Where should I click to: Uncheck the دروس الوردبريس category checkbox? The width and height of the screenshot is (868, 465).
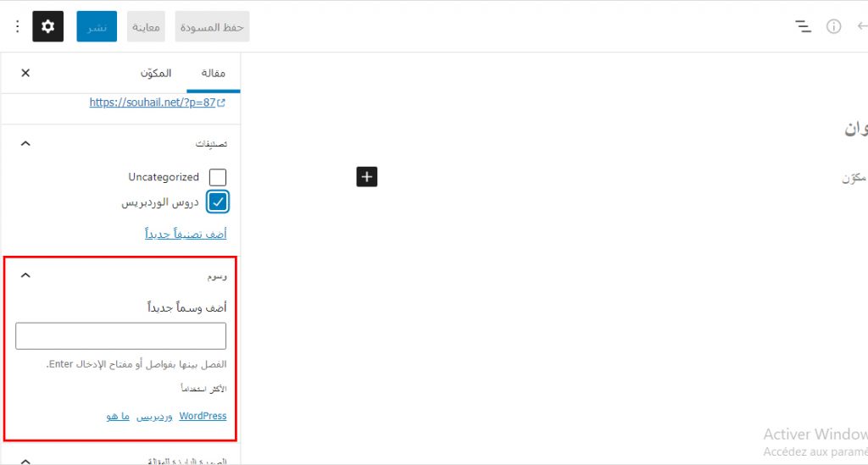pos(218,202)
